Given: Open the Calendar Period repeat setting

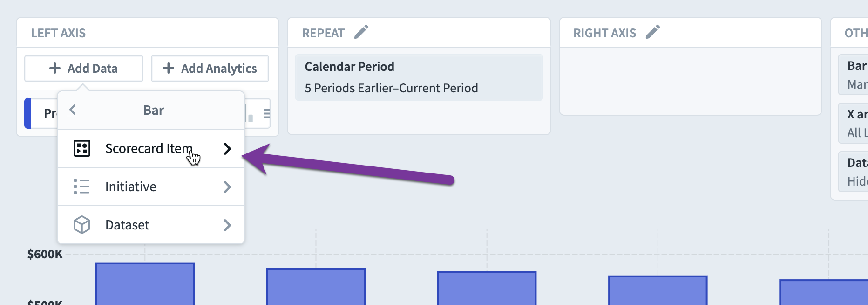Looking at the screenshot, I should [419, 77].
